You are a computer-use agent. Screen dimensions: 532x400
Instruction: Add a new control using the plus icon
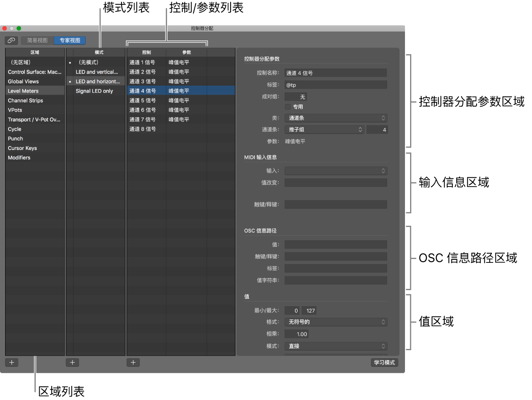click(133, 362)
